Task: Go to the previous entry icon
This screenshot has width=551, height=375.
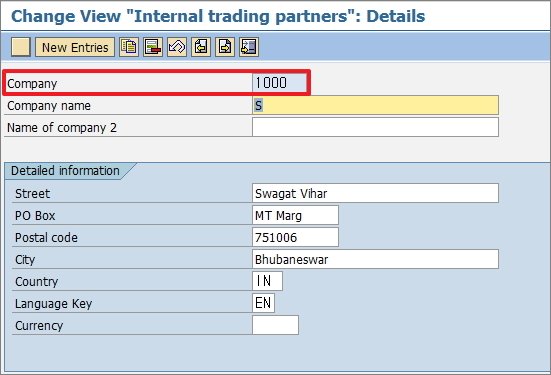Action: 201,47
